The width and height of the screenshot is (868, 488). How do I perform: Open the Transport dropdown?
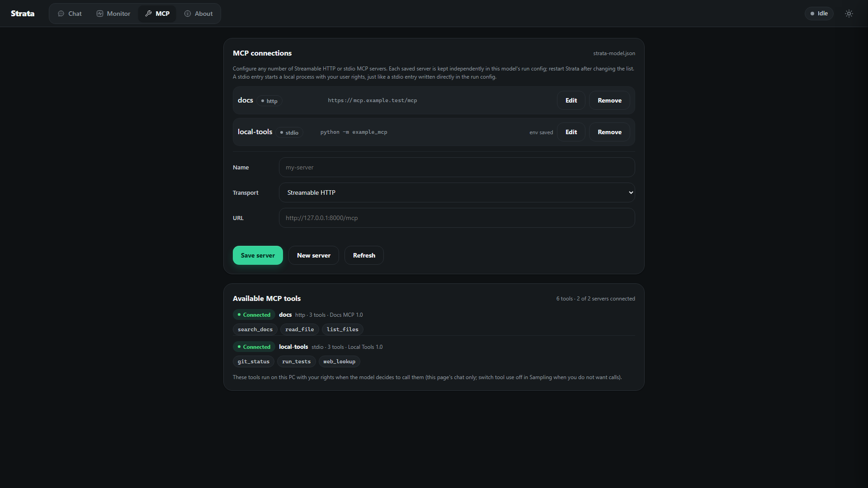pyautogui.click(x=457, y=192)
